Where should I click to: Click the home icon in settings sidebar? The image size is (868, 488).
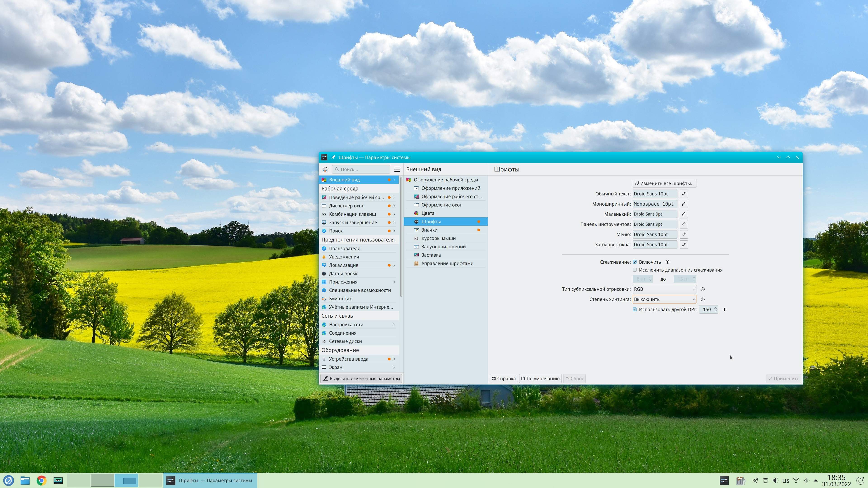click(x=325, y=169)
